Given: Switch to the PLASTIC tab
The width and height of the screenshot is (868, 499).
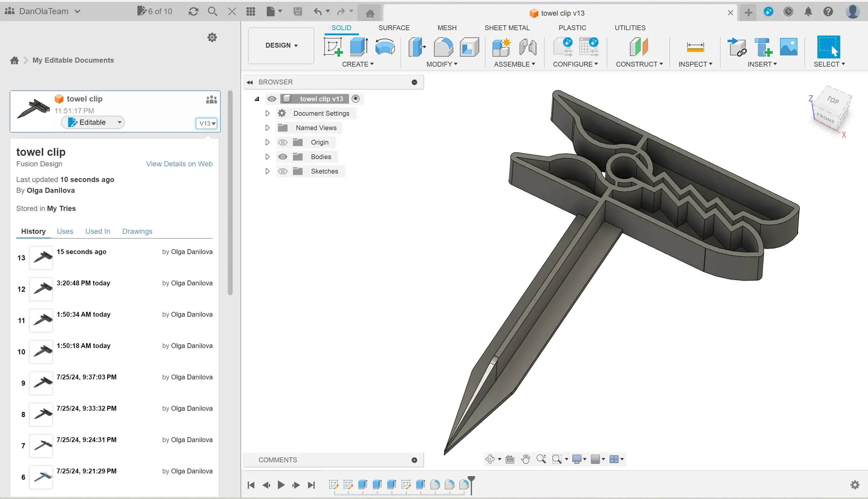Looking at the screenshot, I should pyautogui.click(x=572, y=28).
